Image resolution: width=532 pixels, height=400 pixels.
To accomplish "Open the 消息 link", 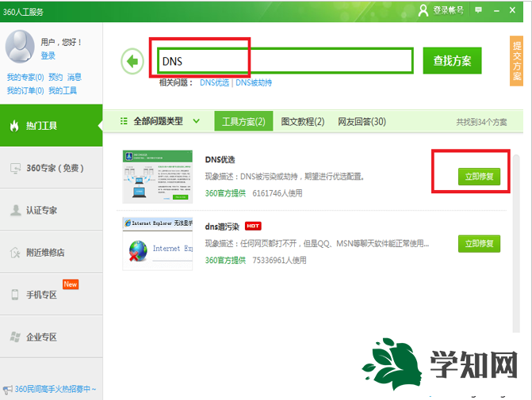I will click(x=75, y=78).
